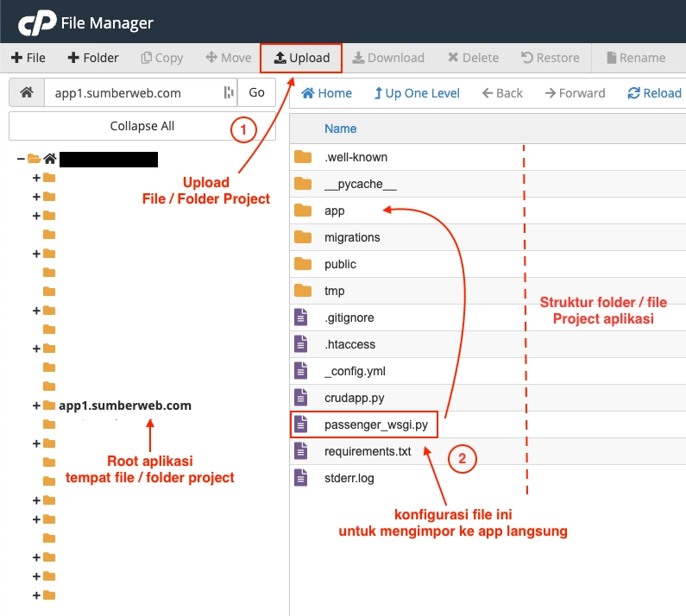Click the Delete toolbar button
Viewport: 686px width, 616px height.
pos(474,58)
